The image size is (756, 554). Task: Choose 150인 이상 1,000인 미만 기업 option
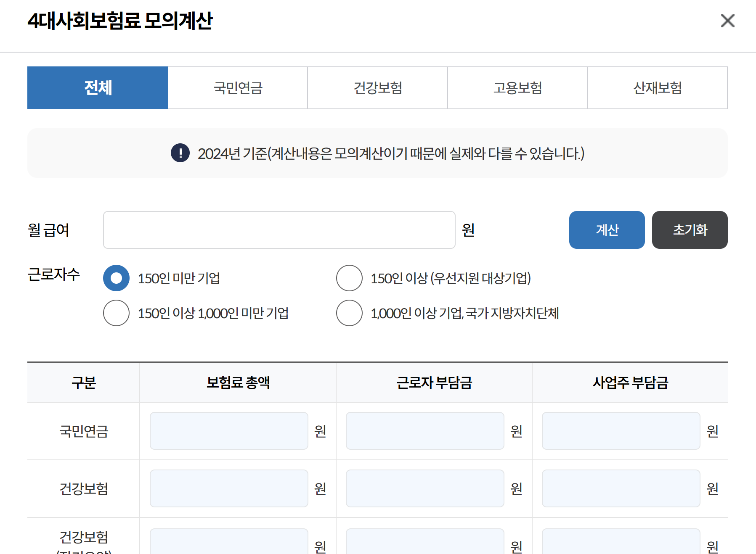[x=116, y=313]
